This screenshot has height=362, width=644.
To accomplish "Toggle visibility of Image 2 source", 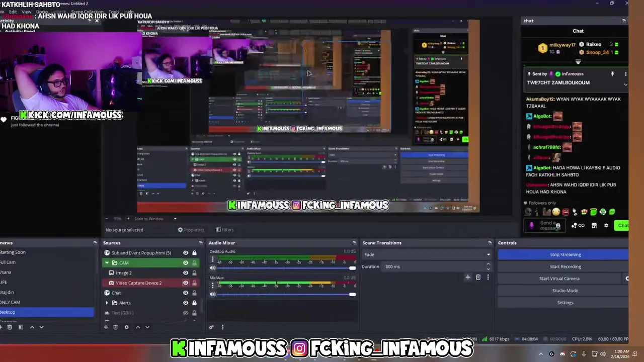I will pyautogui.click(x=186, y=273).
